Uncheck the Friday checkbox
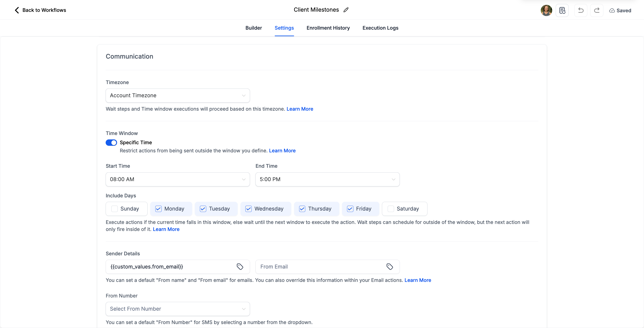Viewport: 644px width, 328px height. (350, 209)
